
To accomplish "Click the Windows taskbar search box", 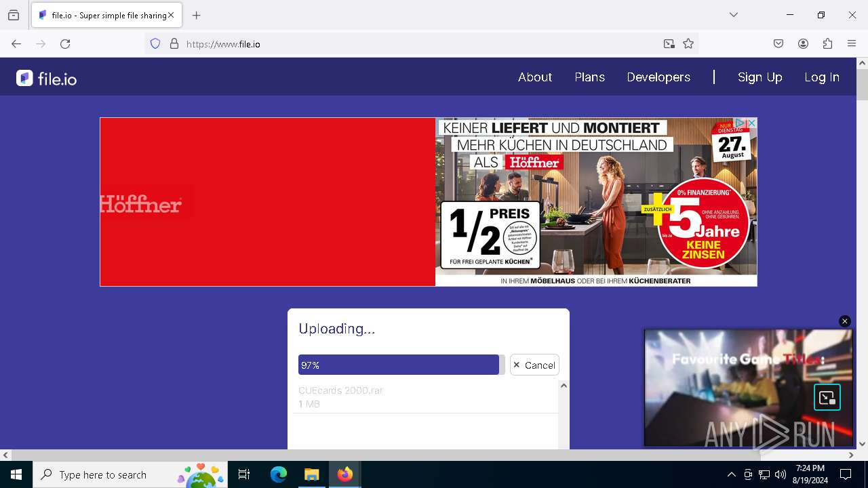I will pyautogui.click(x=130, y=474).
